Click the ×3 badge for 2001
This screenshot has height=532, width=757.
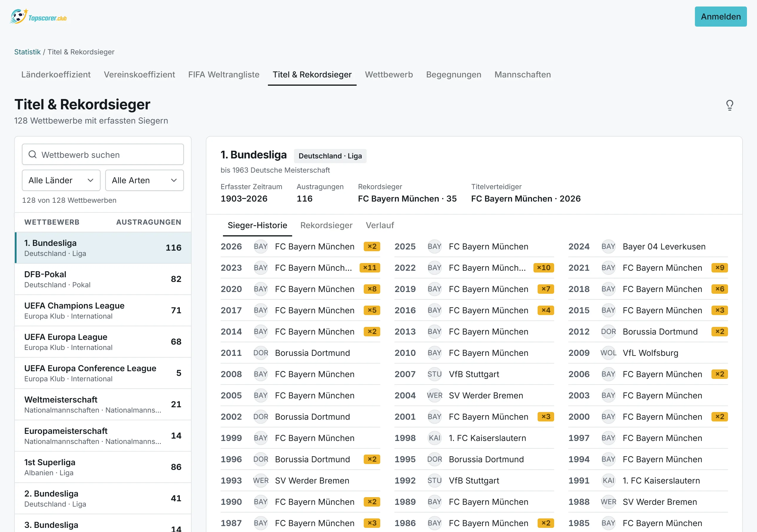[546, 417]
